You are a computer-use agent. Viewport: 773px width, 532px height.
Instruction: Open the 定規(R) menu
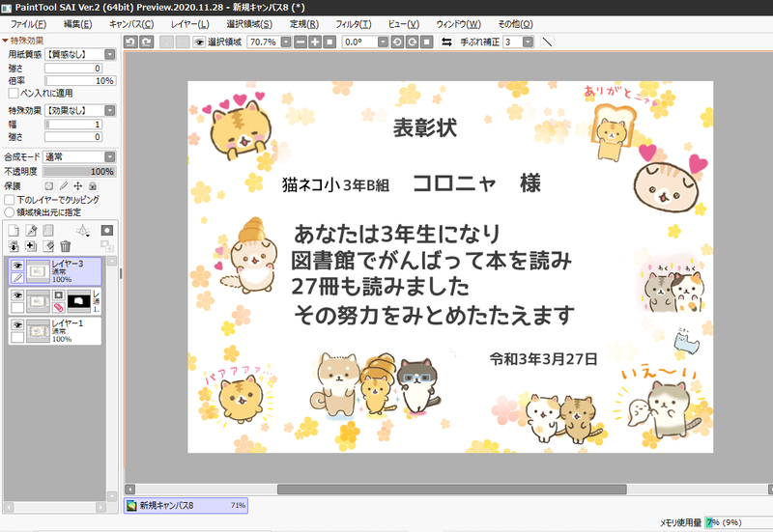tap(304, 24)
